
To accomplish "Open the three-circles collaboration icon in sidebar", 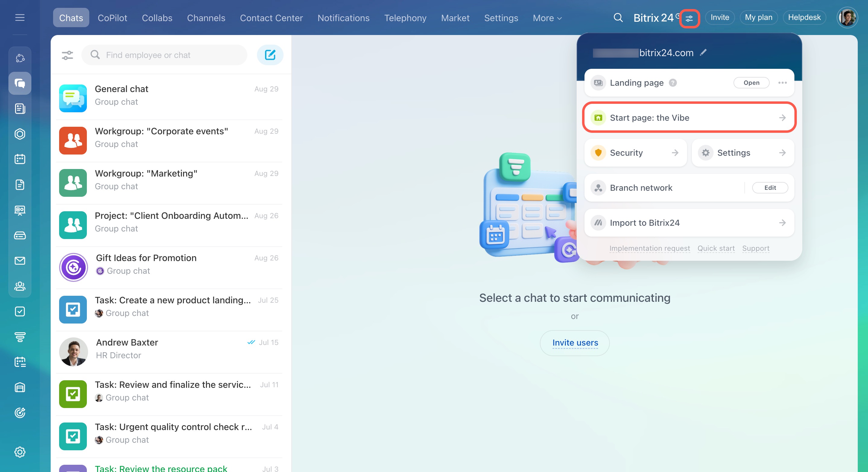I will [x=20, y=58].
